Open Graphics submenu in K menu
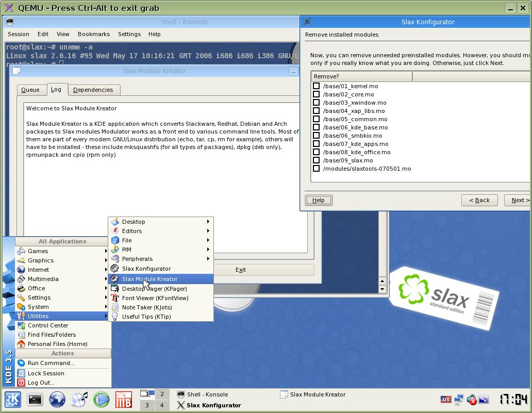Image resolution: width=532 pixels, height=413 pixels. pyautogui.click(x=63, y=260)
